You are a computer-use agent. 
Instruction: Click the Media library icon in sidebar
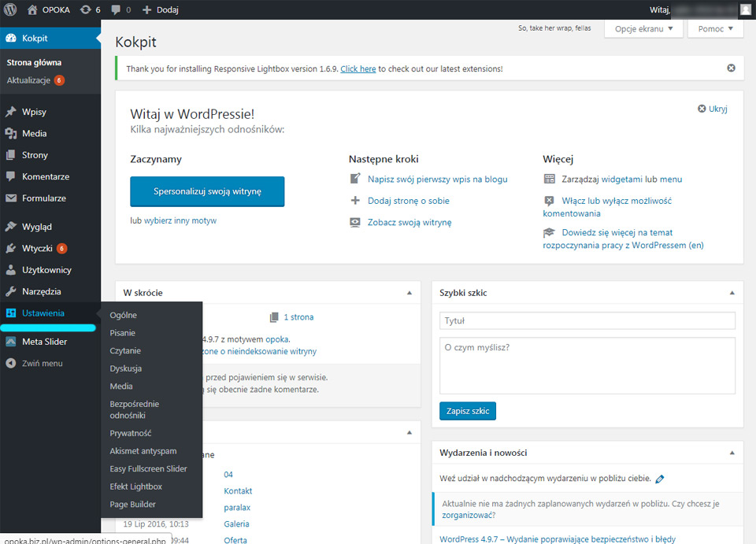[10, 134]
